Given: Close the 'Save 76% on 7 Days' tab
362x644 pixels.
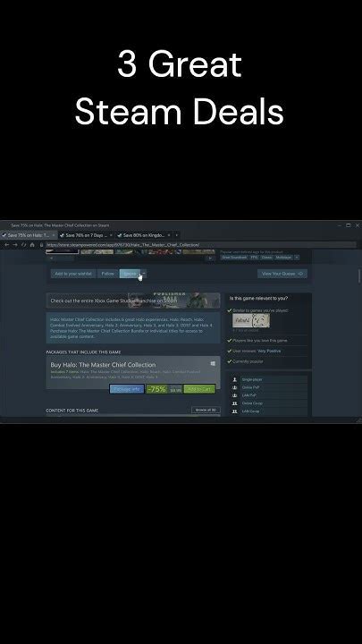Looking at the screenshot, I should (111, 235).
